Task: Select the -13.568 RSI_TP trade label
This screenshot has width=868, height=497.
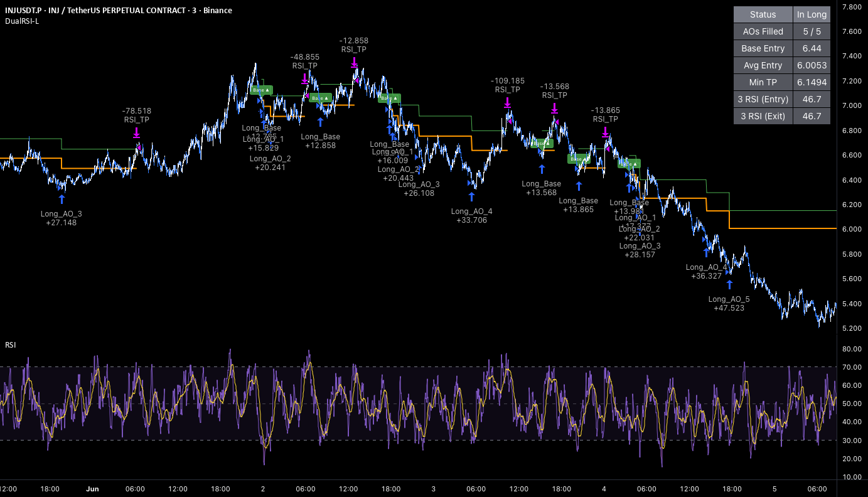Action: click(554, 91)
